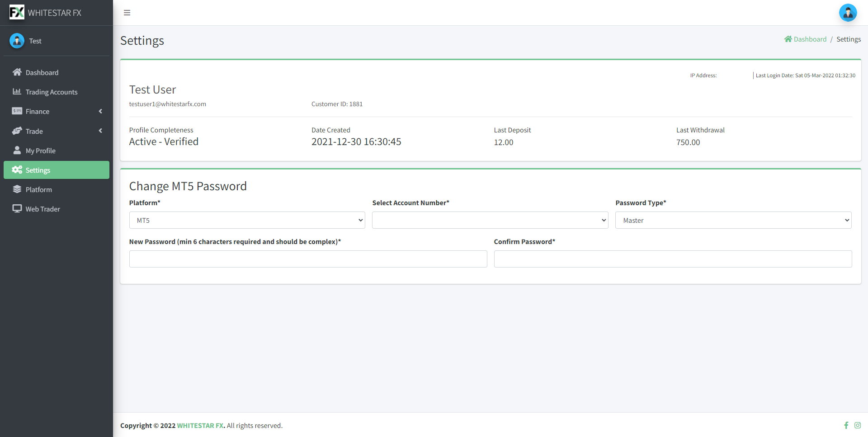Click the IP Address label
The image size is (868, 437).
tap(703, 75)
